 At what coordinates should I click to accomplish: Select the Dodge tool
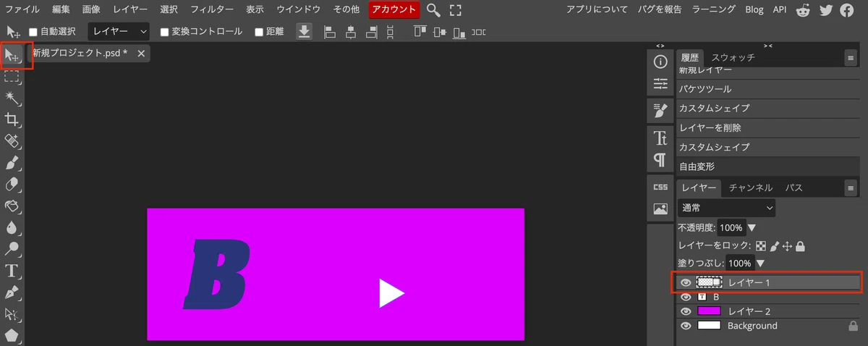click(x=12, y=250)
